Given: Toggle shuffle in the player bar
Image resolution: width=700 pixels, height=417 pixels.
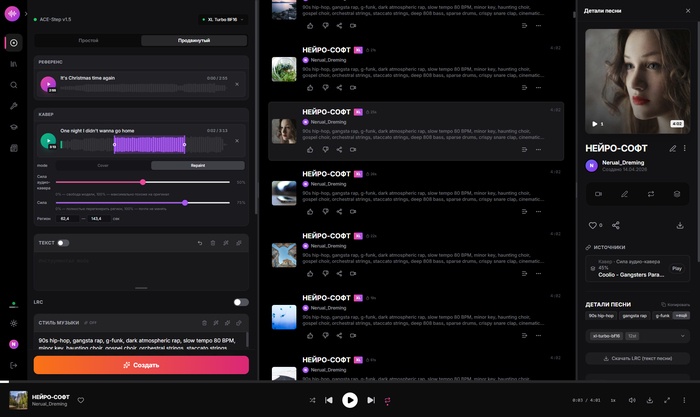Looking at the screenshot, I should [312, 400].
